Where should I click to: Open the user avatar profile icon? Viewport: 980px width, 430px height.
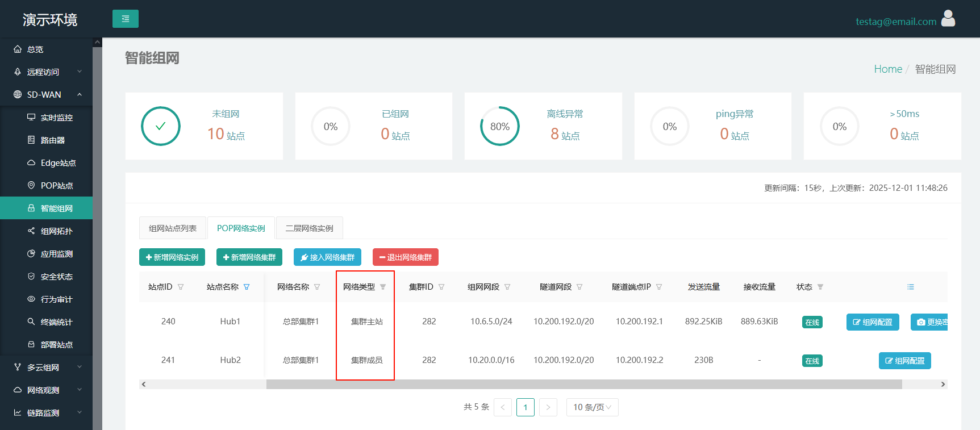[948, 19]
